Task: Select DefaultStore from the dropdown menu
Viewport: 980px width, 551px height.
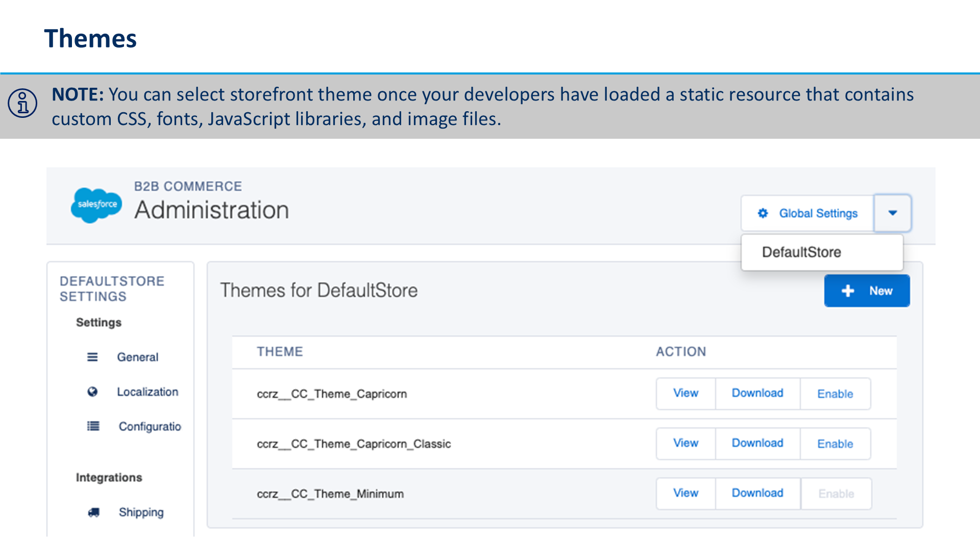Action: click(x=822, y=252)
